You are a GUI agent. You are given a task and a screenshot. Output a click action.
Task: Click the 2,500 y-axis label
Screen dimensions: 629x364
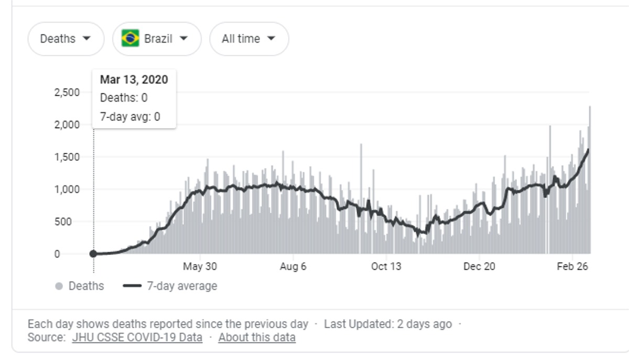pos(67,93)
